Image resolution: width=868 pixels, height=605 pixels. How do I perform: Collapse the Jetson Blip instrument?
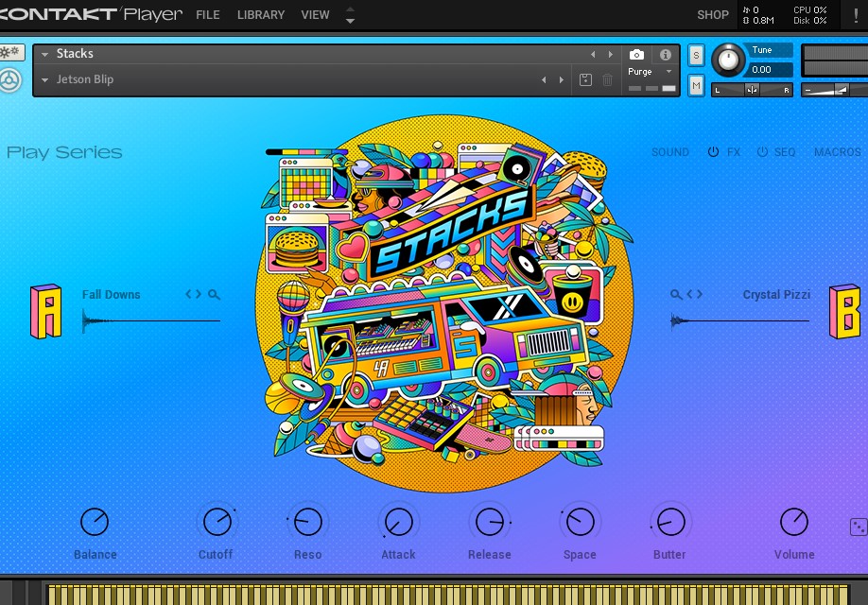[x=44, y=79]
